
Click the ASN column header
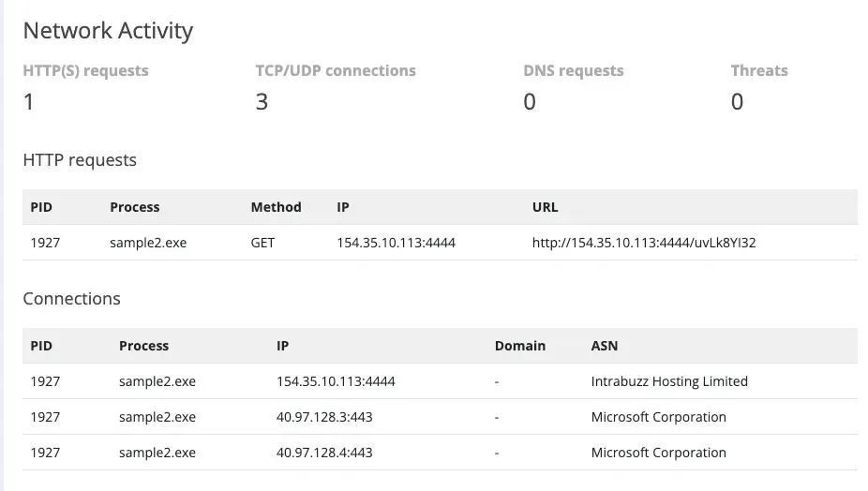point(604,346)
